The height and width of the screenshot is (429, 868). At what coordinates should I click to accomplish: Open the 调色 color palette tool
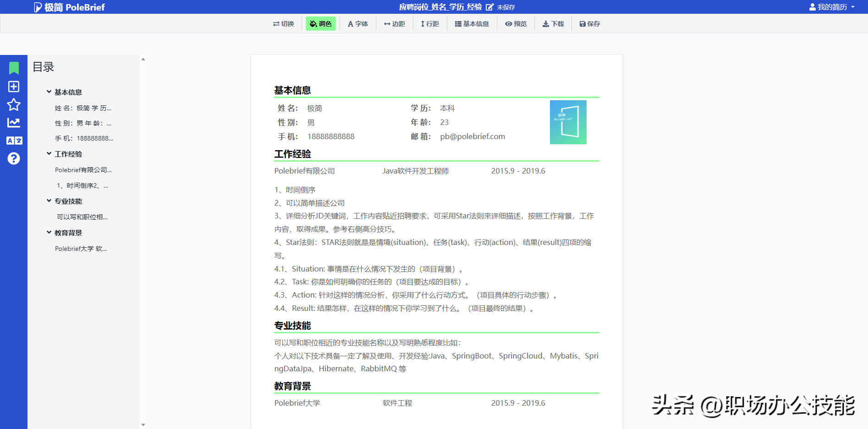(320, 23)
